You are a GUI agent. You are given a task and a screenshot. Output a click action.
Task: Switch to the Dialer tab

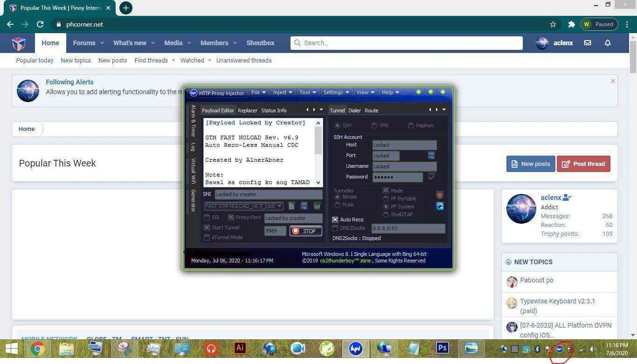(354, 110)
